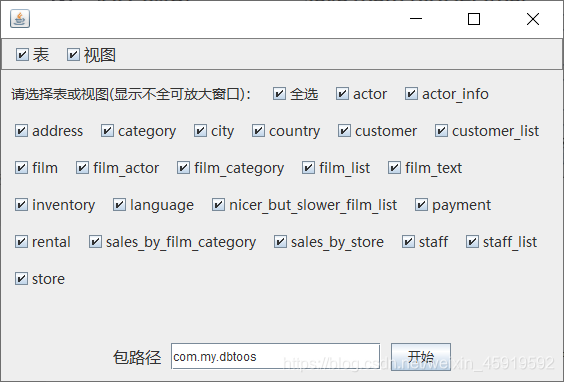Minimize the window
Screen dimensions: 564x382
(x=416, y=19)
